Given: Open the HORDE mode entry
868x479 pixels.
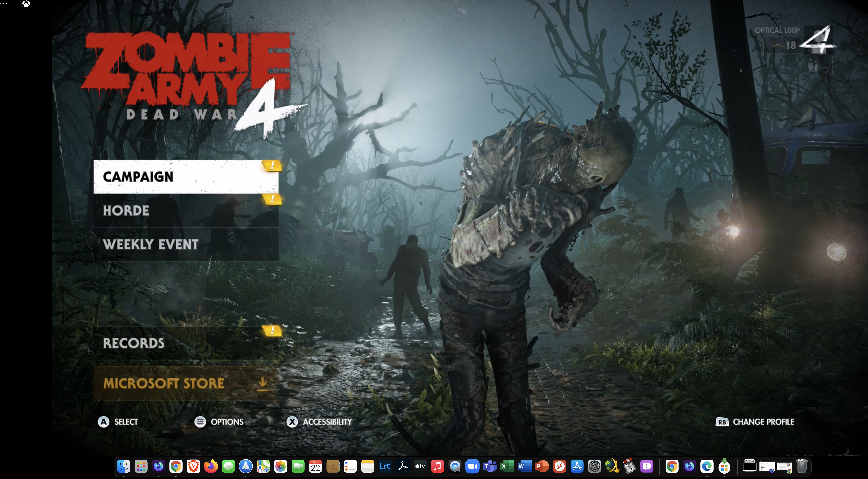Looking at the screenshot, I should (x=186, y=211).
